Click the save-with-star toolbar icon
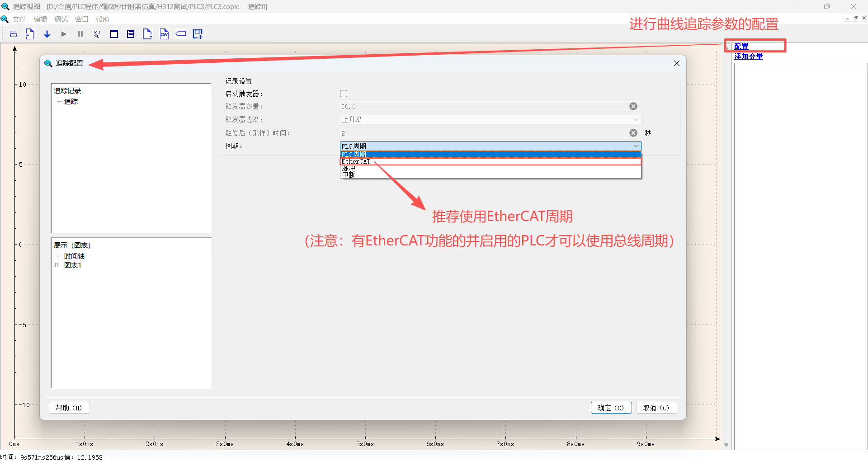868x461 pixels. 198,34
